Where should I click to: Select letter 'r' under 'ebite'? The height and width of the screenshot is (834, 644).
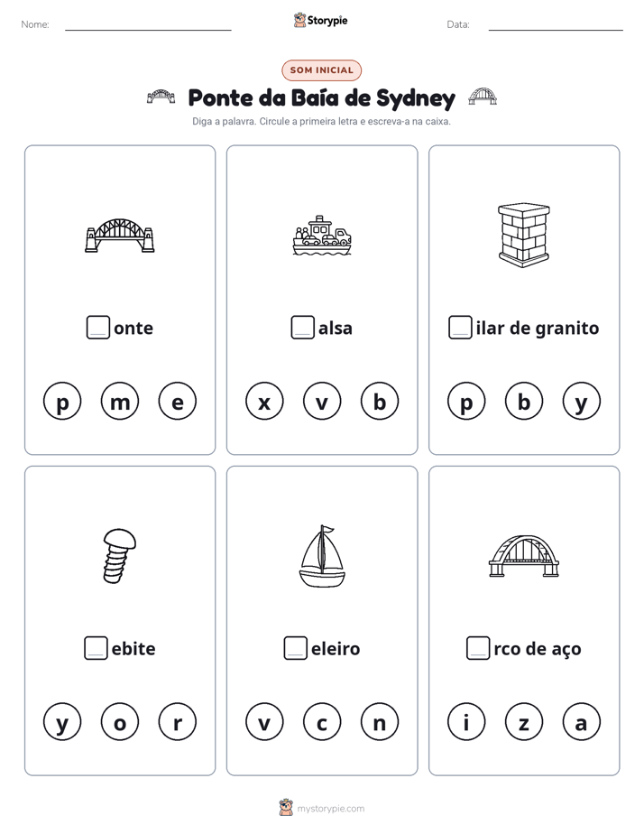[x=178, y=722]
